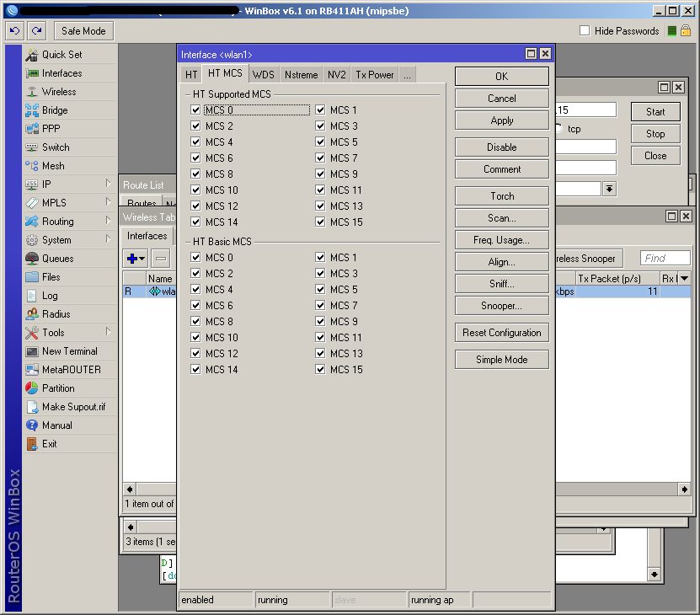Screen dimensions: 700x615
Task: Click the OK button
Action: point(502,77)
